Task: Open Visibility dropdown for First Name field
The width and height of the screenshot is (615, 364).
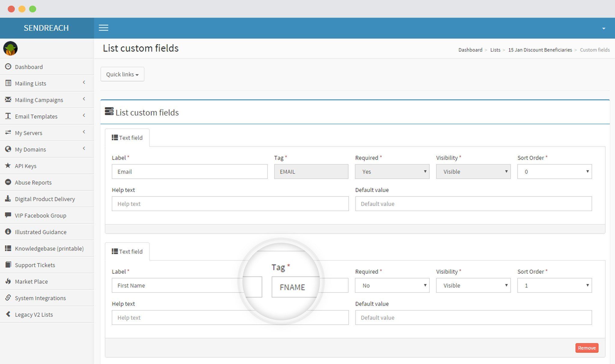Action: click(473, 285)
